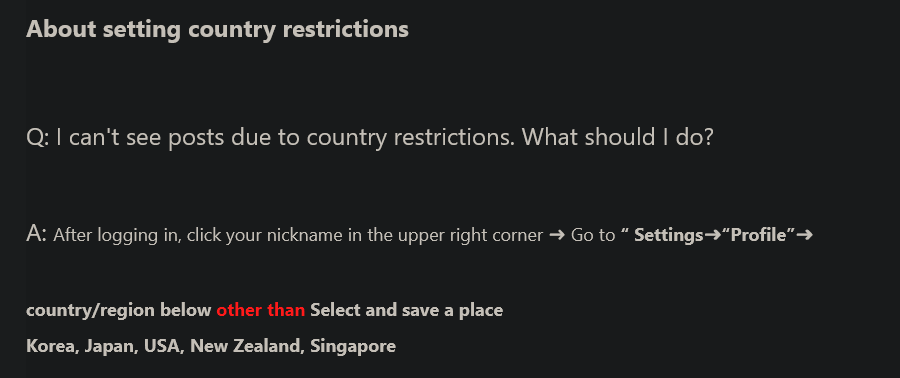Select the 'Q:' question label
This screenshot has width=900, height=378.
click(x=38, y=137)
